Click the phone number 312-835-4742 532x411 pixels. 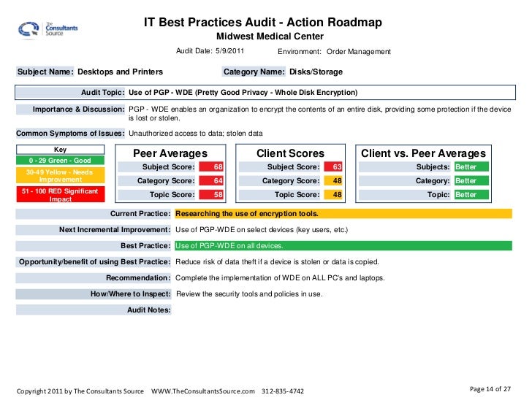pos(283,391)
